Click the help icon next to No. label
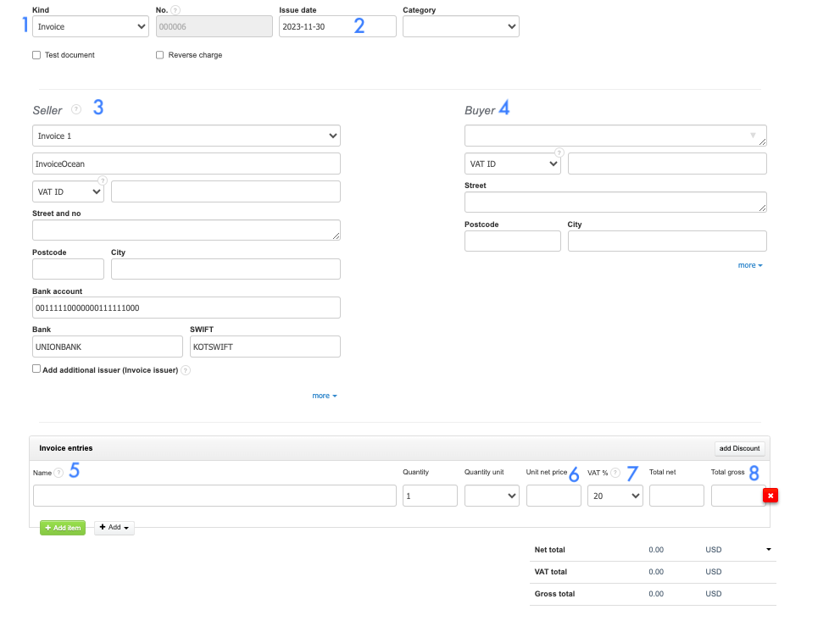Viewport: 840px width, 621px height. click(175, 10)
